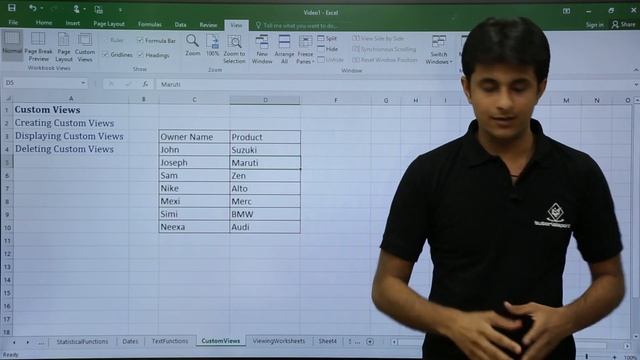Screen dimensions: 640x360
Task: Open the Formulas ribbon tab
Action: pyautogui.click(x=150, y=24)
